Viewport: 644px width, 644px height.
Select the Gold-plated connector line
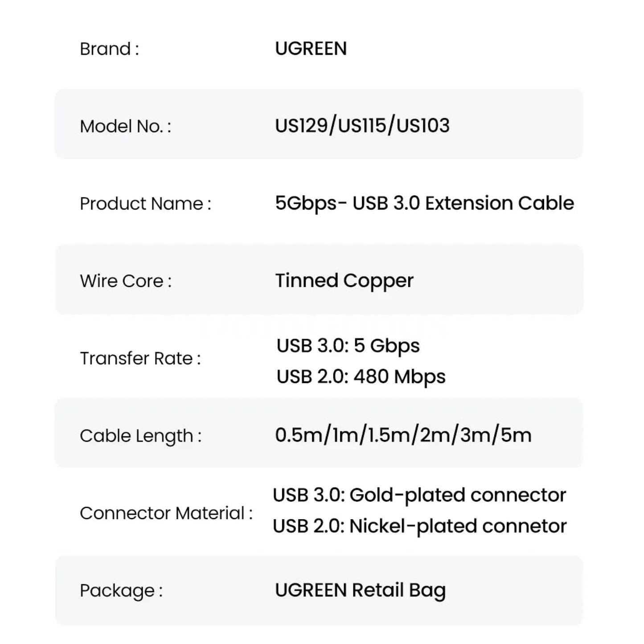[x=419, y=495]
